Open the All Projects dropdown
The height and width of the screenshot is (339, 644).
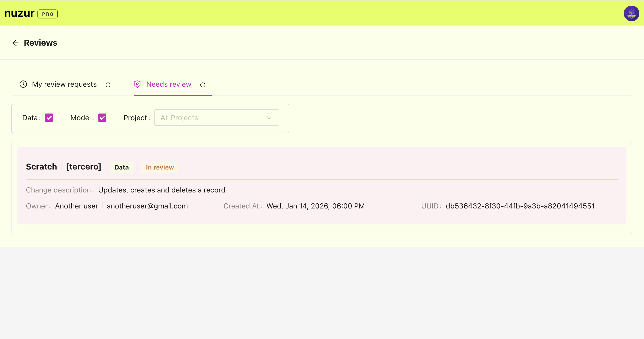coord(216,118)
